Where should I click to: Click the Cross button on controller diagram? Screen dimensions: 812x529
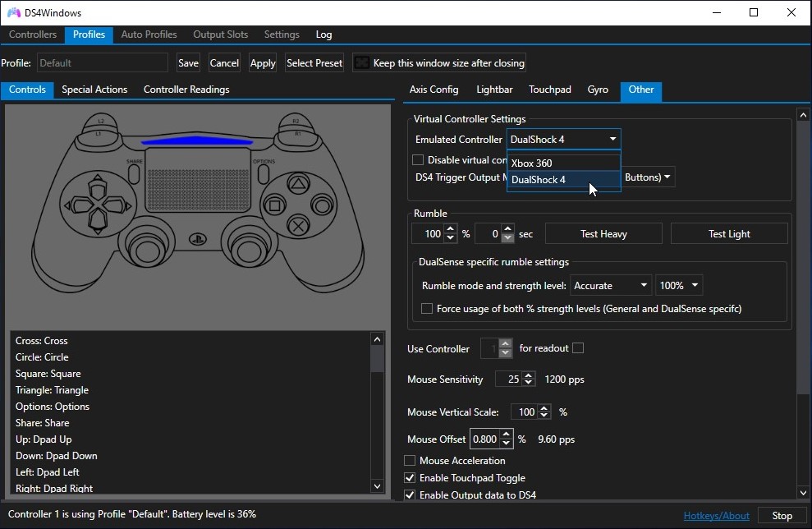pyautogui.click(x=298, y=226)
